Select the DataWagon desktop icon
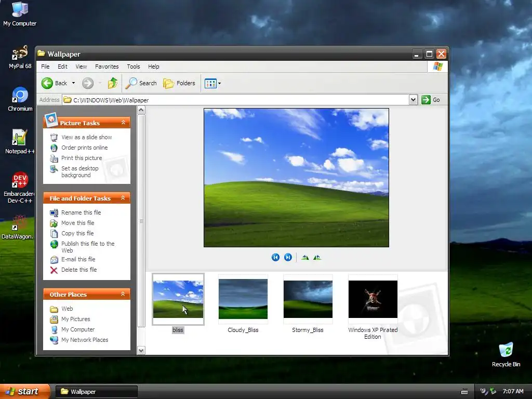The height and width of the screenshot is (399, 532). coord(18,227)
